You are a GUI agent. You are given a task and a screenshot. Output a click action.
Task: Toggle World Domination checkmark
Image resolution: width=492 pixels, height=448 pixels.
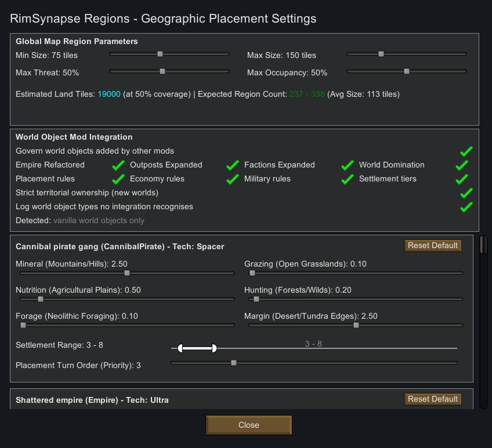[462, 165]
